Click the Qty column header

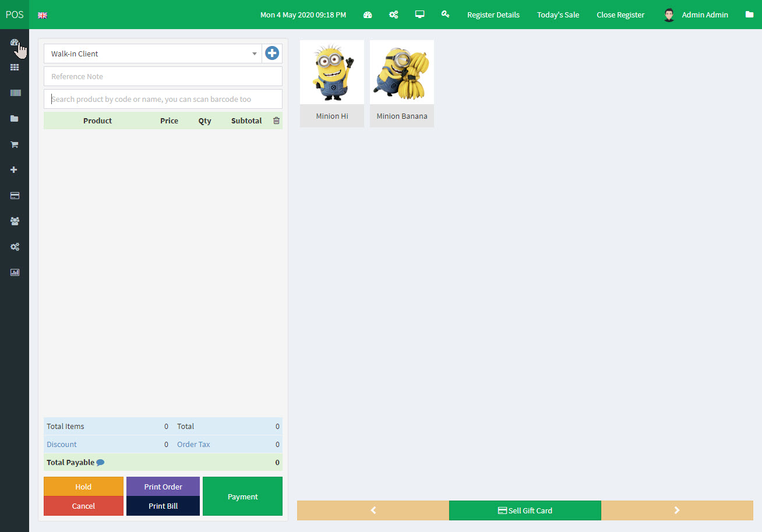204,120
